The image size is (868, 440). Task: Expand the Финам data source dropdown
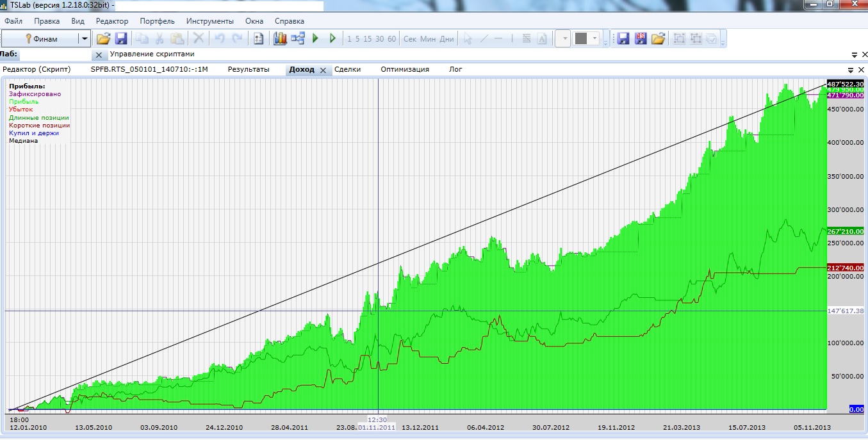click(85, 38)
